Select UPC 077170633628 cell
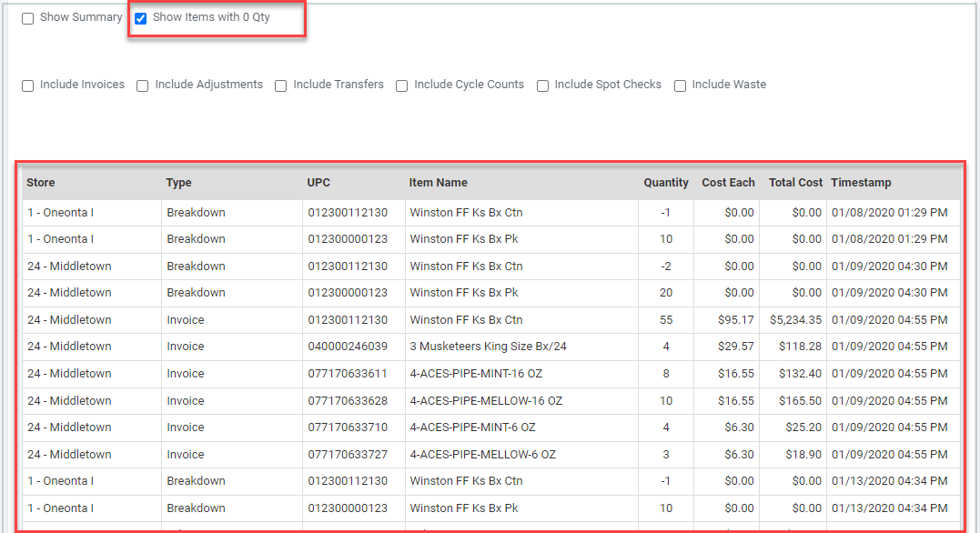Image resolution: width=980 pixels, height=533 pixels. pos(348,400)
